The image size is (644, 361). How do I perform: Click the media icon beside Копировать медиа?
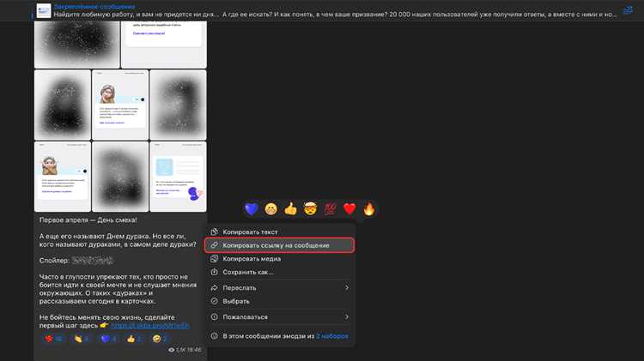pyautogui.click(x=214, y=258)
